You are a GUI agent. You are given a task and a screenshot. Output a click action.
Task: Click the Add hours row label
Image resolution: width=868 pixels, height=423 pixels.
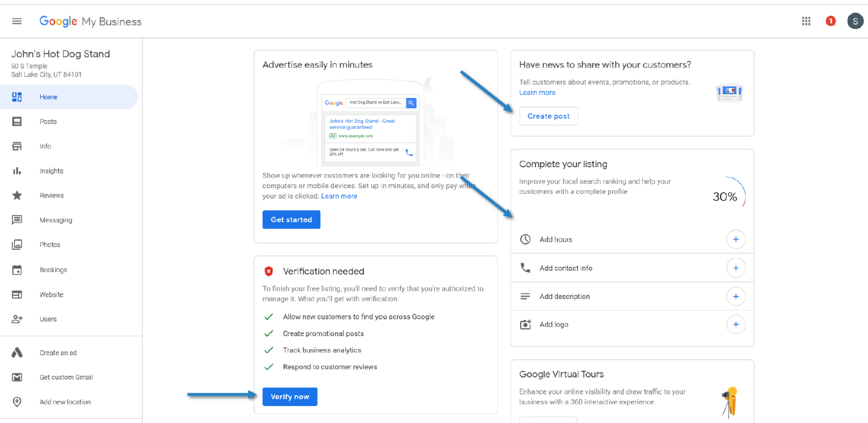tap(556, 239)
